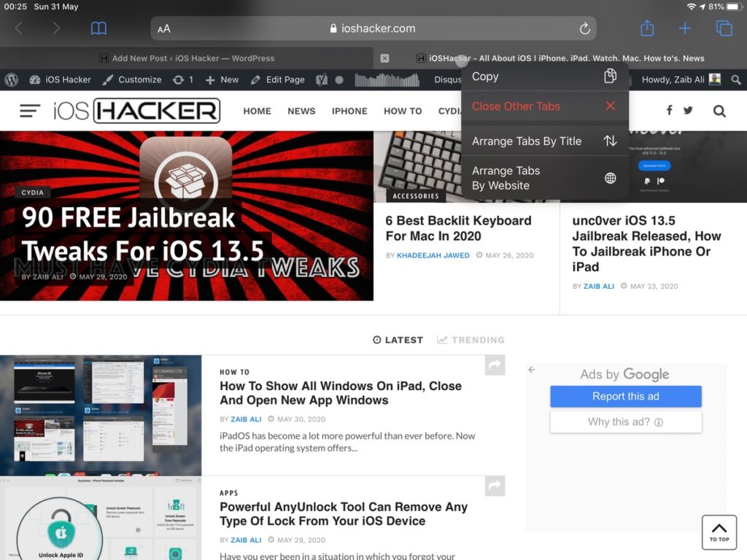
Task: Open the site's Facebook icon
Action: (670, 111)
